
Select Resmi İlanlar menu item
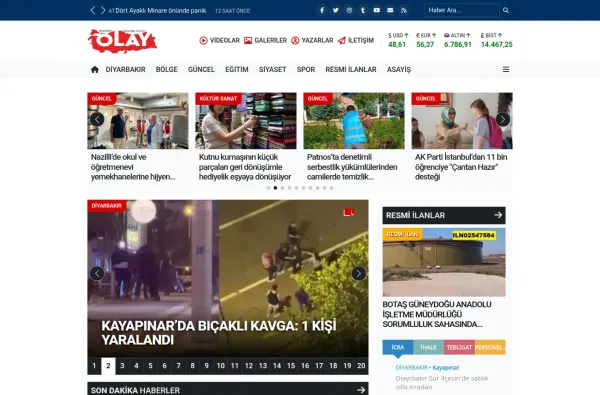pyautogui.click(x=351, y=69)
